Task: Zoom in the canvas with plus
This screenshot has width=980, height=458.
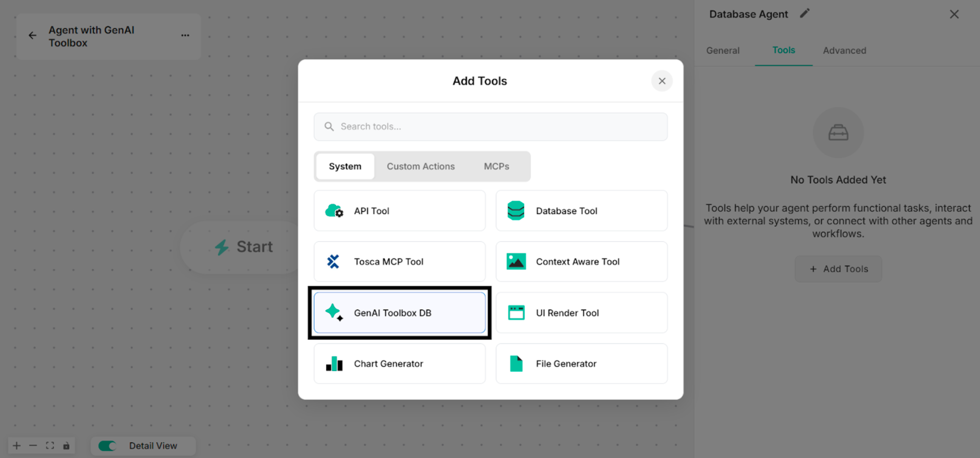Action: coord(16,446)
